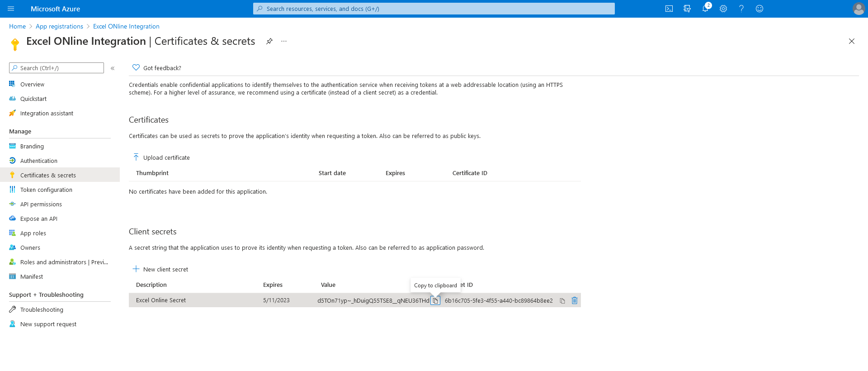
Task: Click the help question mark icon
Action: 741,9
